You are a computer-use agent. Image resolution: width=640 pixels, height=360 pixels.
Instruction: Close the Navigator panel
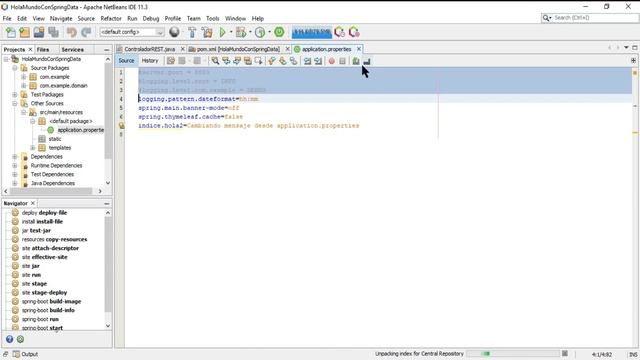coord(33,203)
